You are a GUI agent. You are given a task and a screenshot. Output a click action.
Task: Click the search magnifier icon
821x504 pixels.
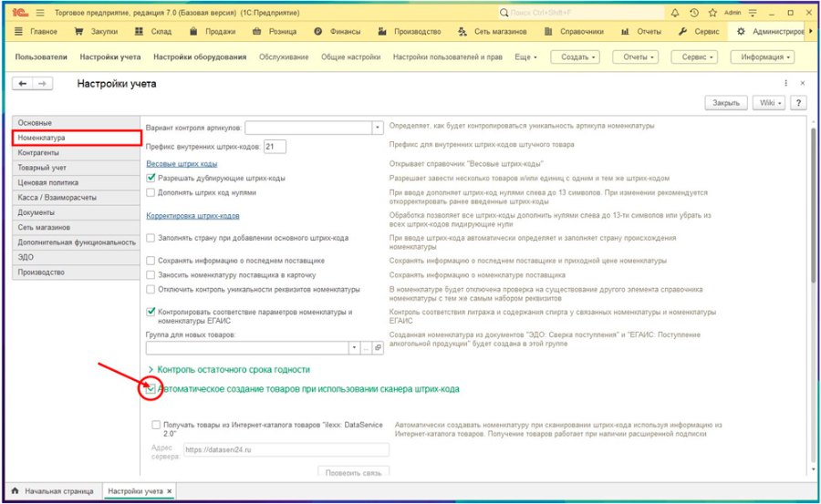[504, 13]
